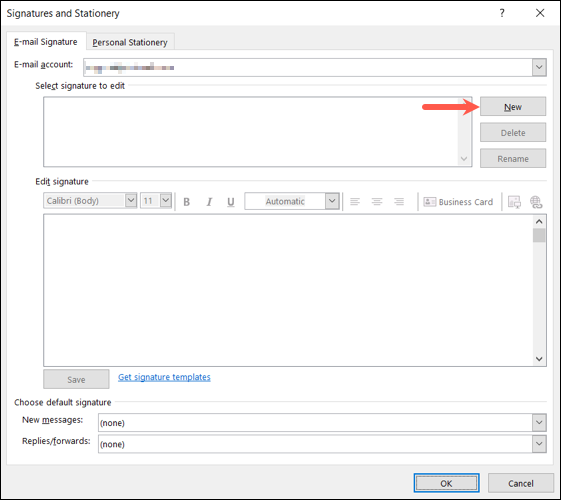Screen dimensions: 561x500
Task: Center align signature text
Action: coord(377,202)
